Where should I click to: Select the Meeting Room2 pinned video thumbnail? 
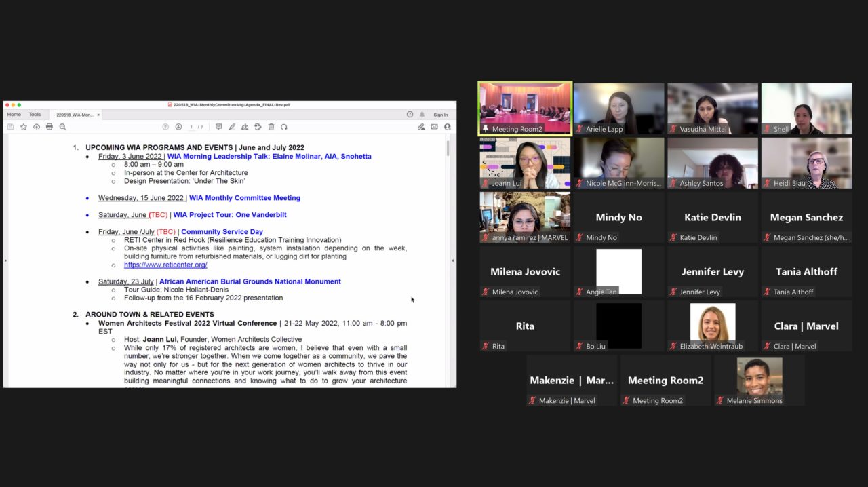(x=525, y=109)
